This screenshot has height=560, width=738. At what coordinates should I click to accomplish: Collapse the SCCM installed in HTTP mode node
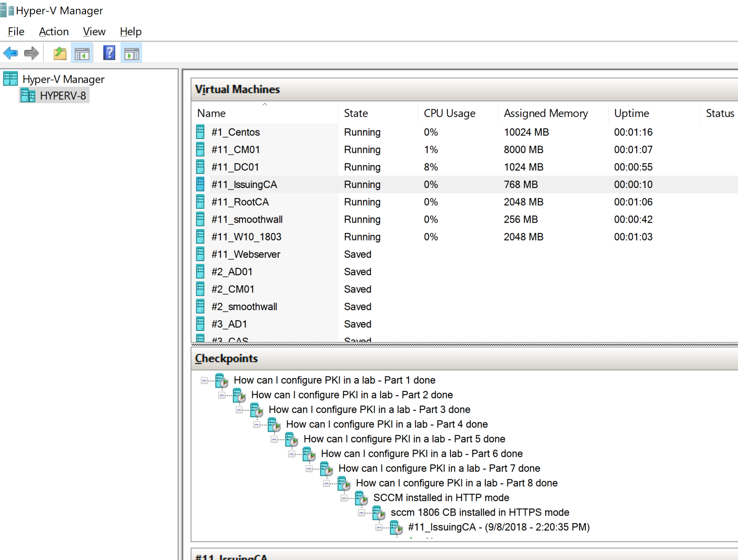tap(344, 498)
